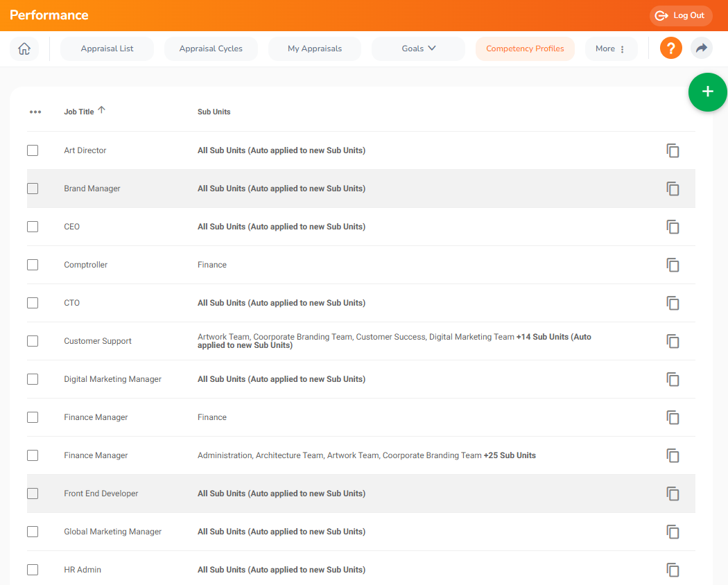The width and height of the screenshot is (728, 585).
Task: Go to the home page icon
Action: click(24, 49)
